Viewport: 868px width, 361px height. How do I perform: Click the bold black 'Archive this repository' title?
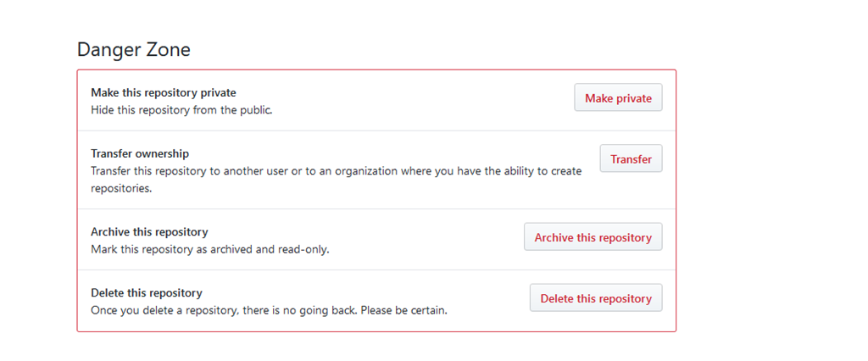click(149, 231)
